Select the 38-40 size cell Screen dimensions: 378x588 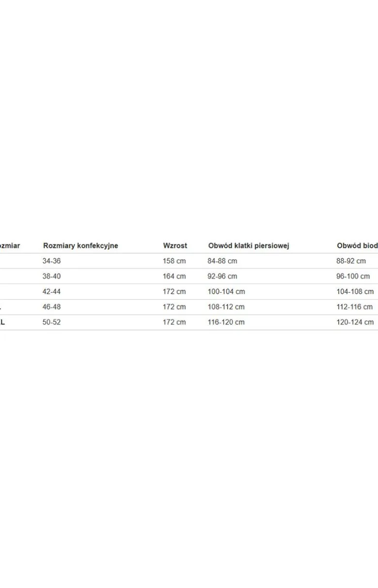(x=51, y=276)
